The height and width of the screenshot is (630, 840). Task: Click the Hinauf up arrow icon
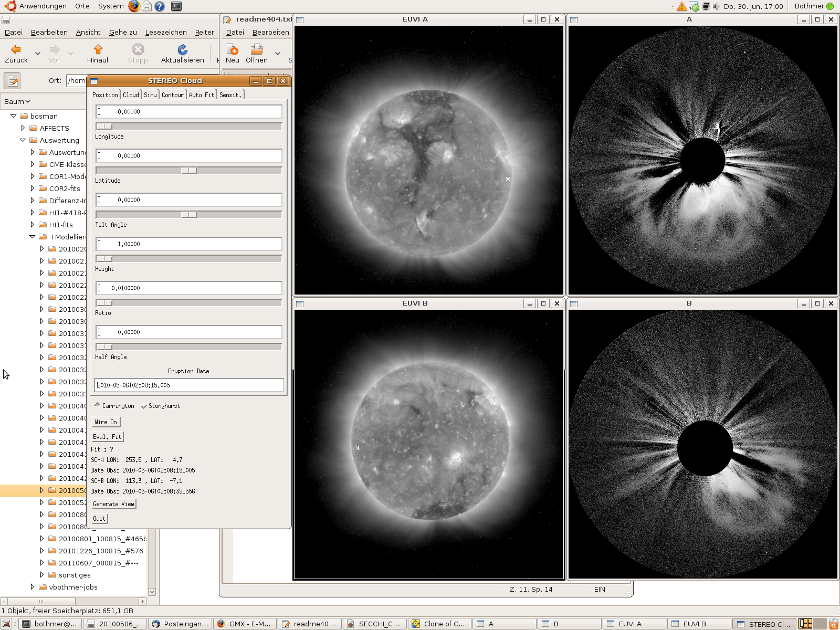(x=98, y=49)
